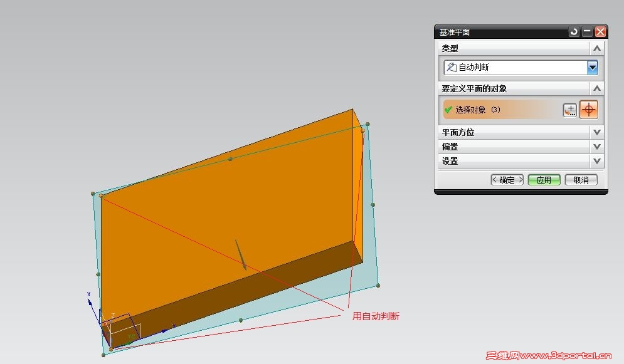Click the green check mark next to 选择对象
624x364 pixels.
(x=448, y=110)
